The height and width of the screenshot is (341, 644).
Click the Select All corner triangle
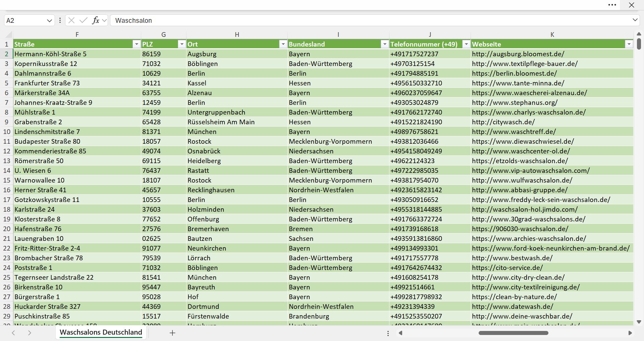click(x=9, y=35)
